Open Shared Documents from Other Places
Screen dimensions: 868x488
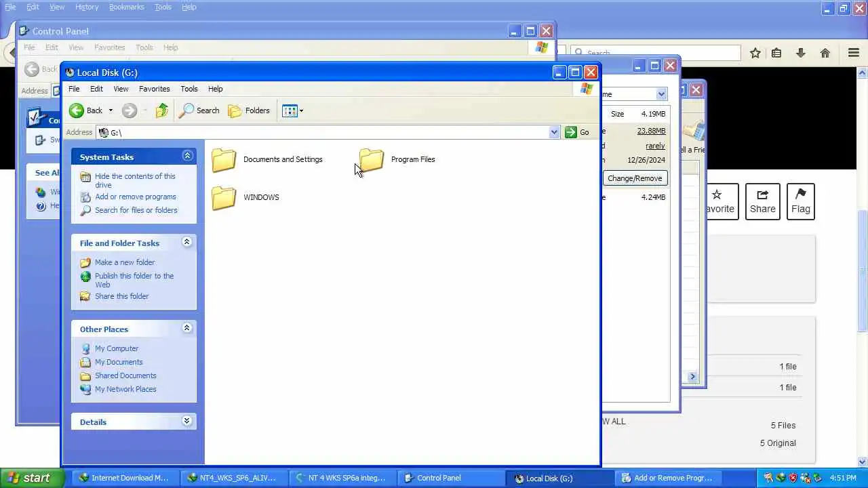pyautogui.click(x=125, y=375)
